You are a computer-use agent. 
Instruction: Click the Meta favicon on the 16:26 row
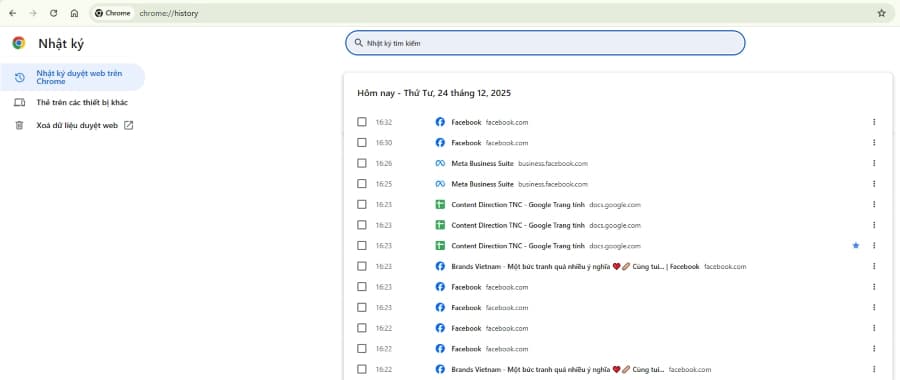point(440,164)
